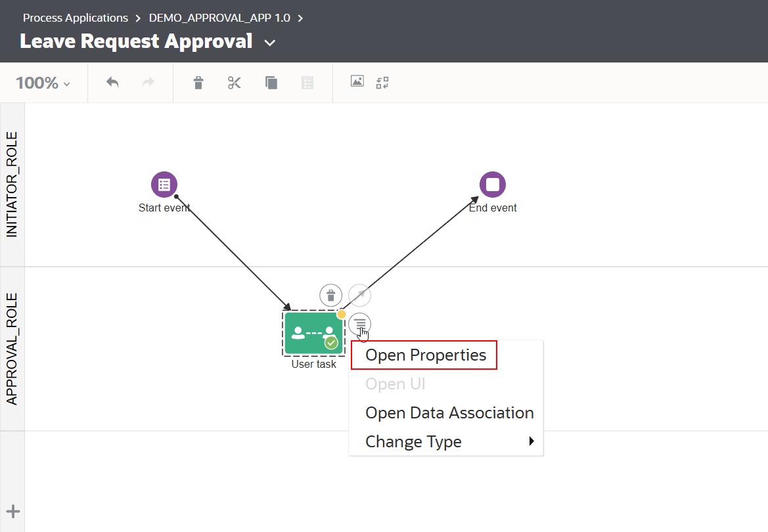
Task: Click the copy icon in toolbar
Action: pyautogui.click(x=271, y=83)
